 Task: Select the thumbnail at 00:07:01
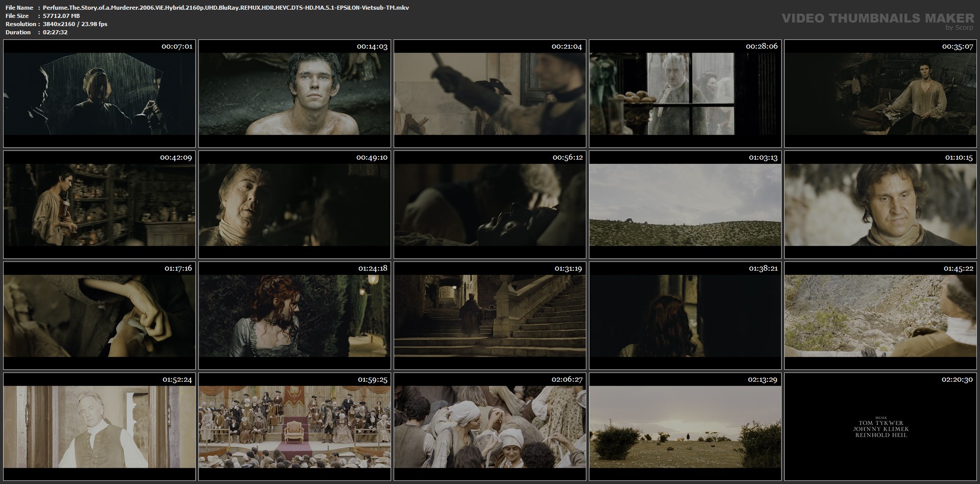click(99, 94)
